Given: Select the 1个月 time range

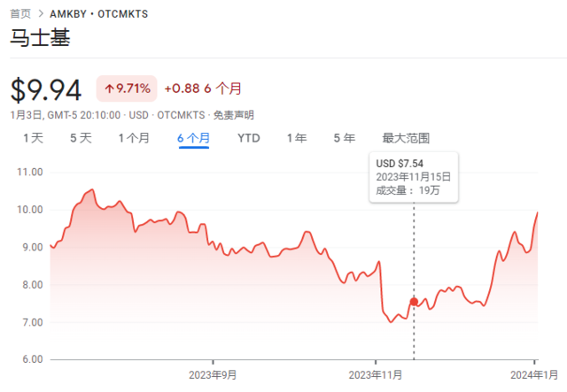Looking at the screenshot, I should click(134, 138).
